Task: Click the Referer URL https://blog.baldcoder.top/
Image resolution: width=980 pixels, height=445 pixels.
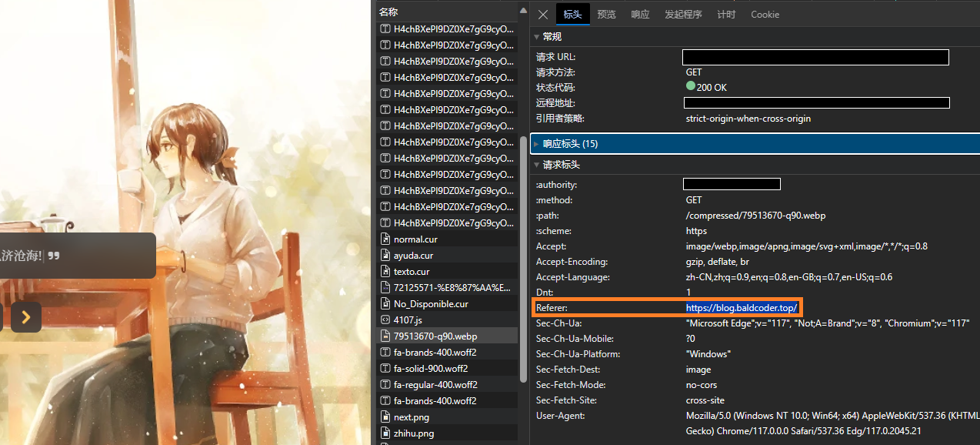Action: click(743, 308)
